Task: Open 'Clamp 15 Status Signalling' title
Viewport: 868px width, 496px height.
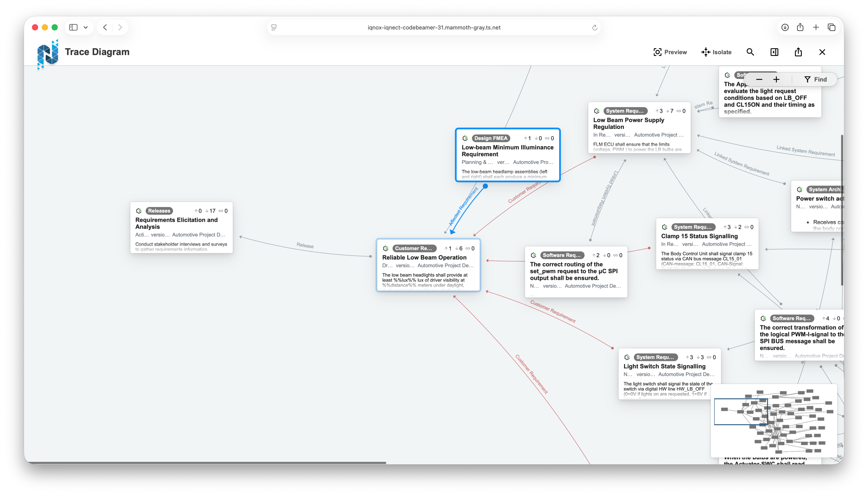Action: tap(699, 237)
